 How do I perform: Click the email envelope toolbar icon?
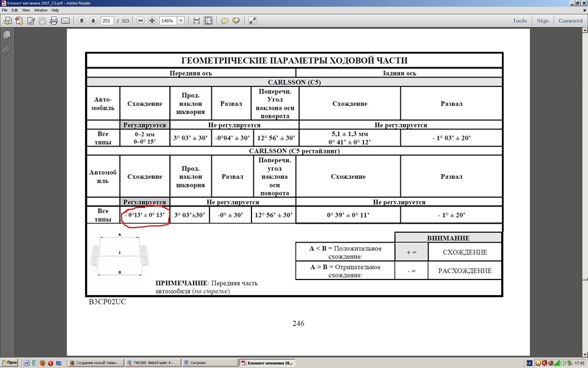point(65,21)
